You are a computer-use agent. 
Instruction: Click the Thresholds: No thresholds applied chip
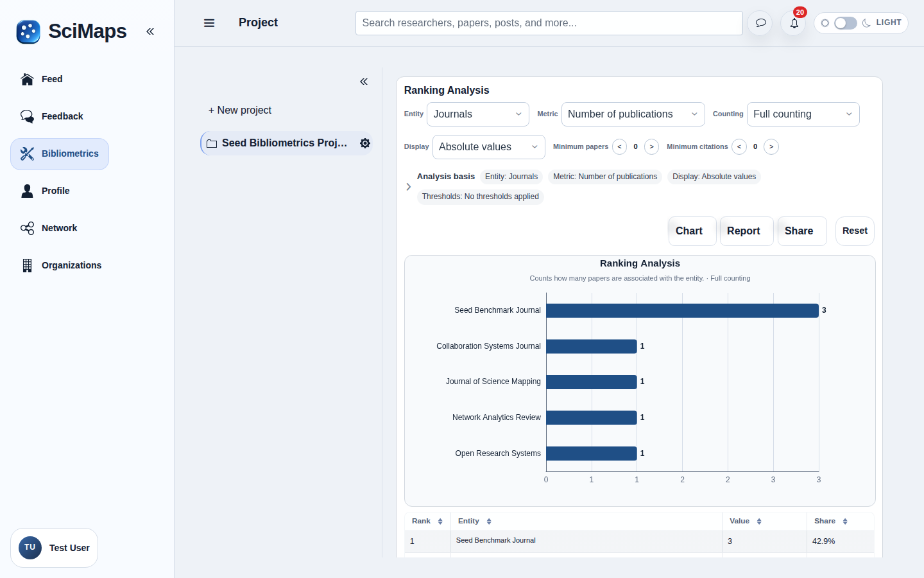(481, 197)
